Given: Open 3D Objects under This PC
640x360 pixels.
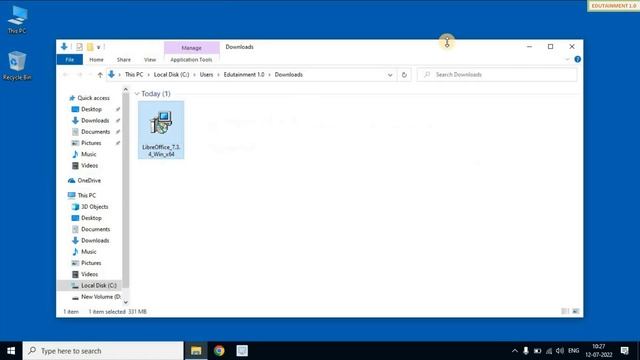Looking at the screenshot, I should coord(95,207).
